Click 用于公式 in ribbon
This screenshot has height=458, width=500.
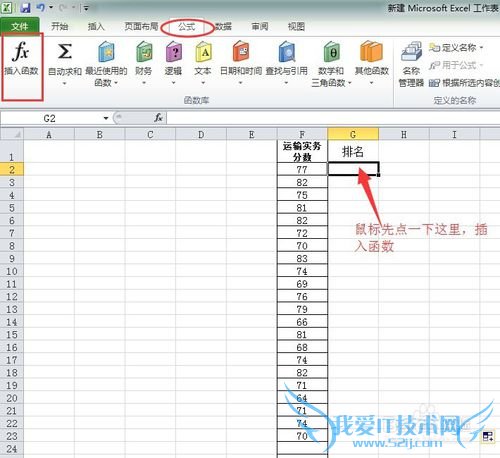[456, 65]
